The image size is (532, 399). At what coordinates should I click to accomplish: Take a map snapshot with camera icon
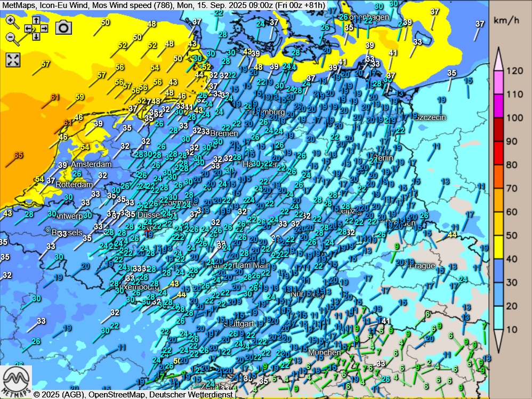[64, 28]
